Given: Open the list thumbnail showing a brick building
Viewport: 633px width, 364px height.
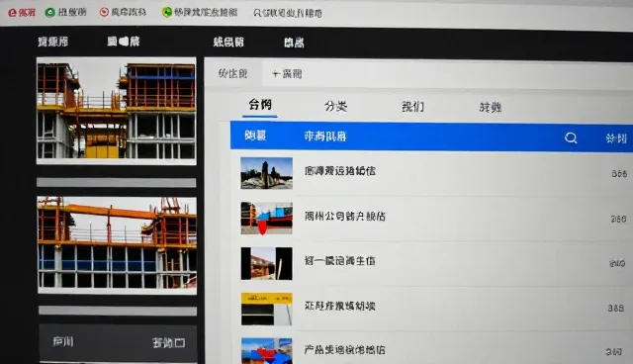Looking at the screenshot, I should coord(266,263).
